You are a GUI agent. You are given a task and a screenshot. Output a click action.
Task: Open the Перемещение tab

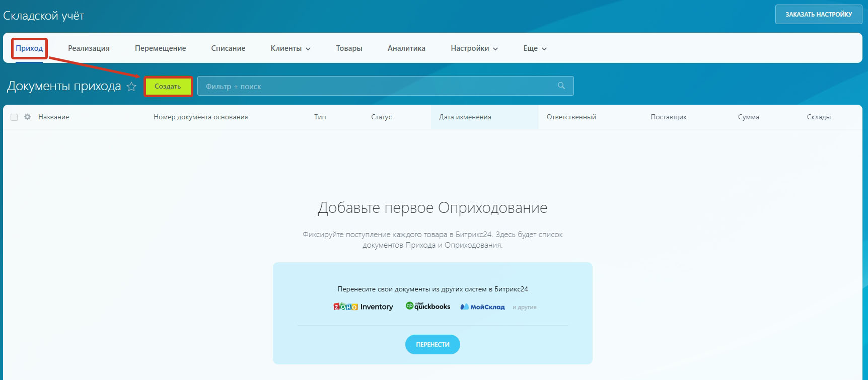[160, 48]
